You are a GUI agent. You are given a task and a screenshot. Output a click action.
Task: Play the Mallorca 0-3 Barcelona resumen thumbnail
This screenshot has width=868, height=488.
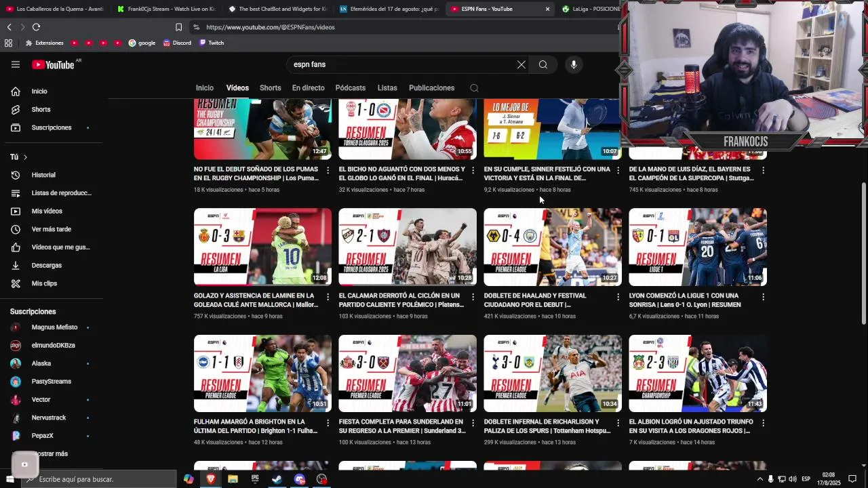click(262, 247)
